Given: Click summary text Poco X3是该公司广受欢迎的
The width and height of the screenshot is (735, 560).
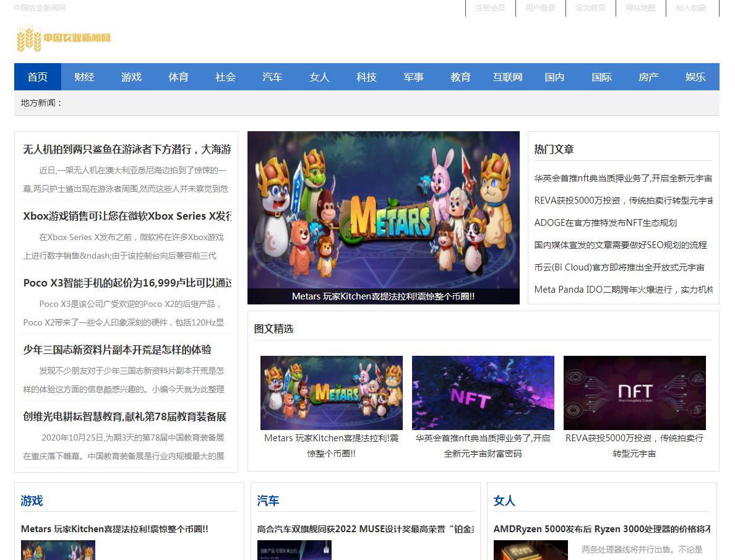Looking at the screenshot, I should (x=124, y=313).
